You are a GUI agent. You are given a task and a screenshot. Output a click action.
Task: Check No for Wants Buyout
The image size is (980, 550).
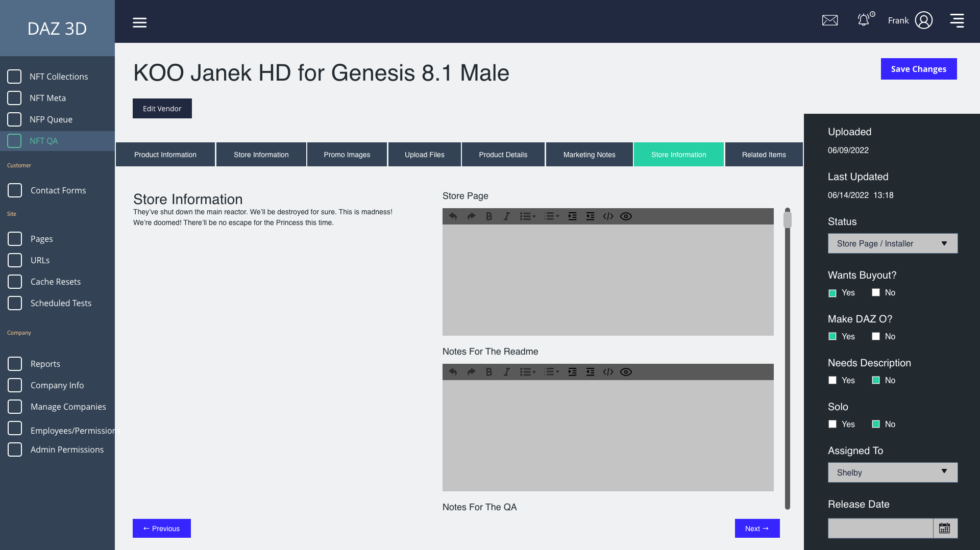tap(876, 292)
